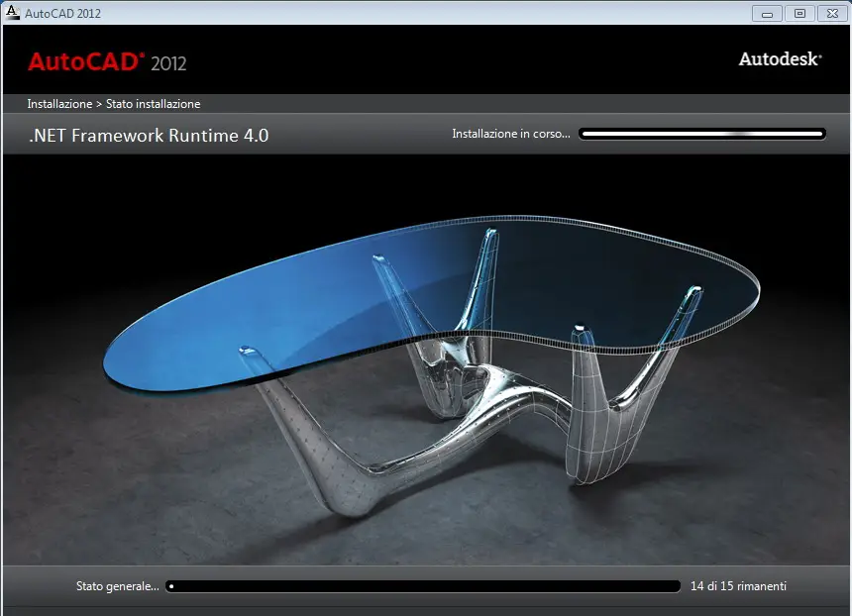The image size is (852, 616).
Task: Click the glass table rendering image
Action: pyautogui.click(x=427, y=359)
